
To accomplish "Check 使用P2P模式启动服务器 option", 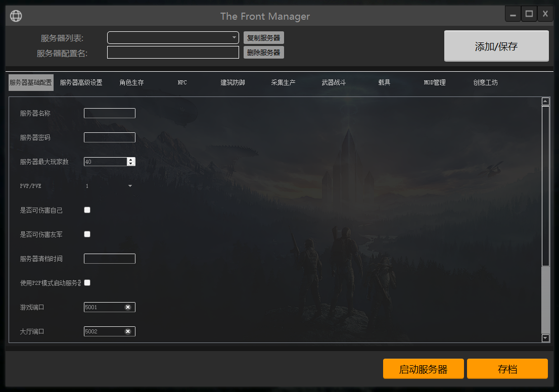I will click(x=87, y=282).
